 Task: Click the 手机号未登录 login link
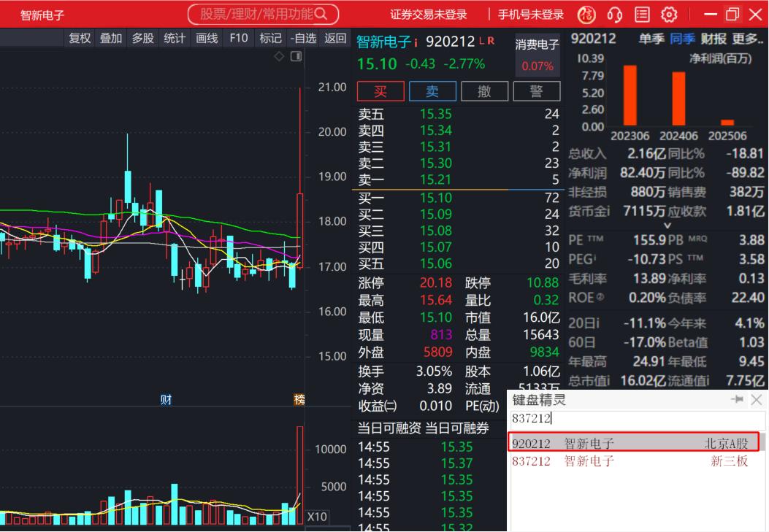[x=531, y=15]
